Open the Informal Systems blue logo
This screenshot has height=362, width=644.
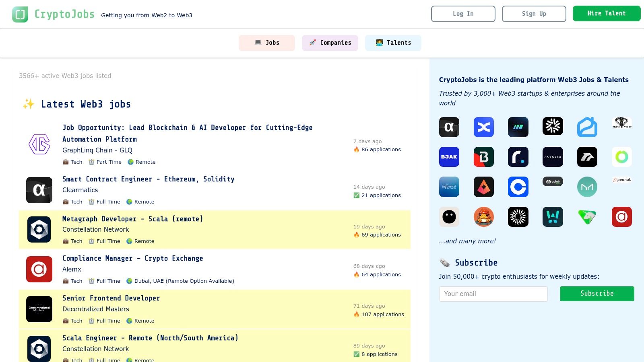pyautogui.click(x=449, y=187)
